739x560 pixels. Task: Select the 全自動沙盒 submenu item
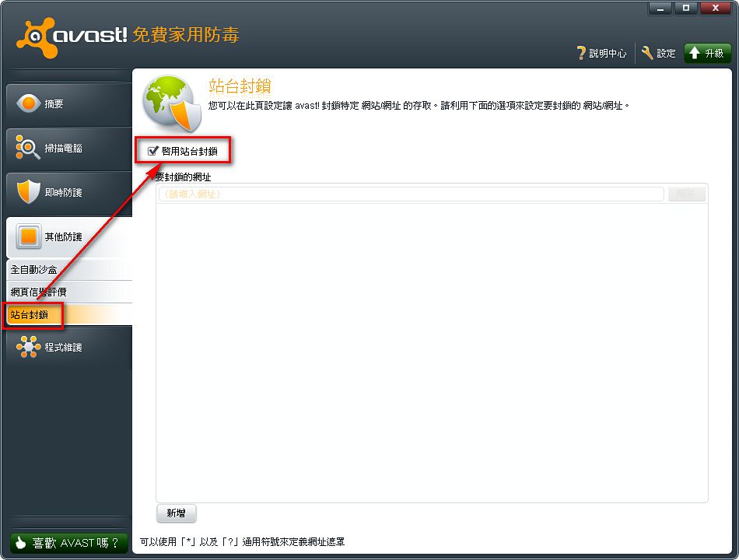(69, 270)
